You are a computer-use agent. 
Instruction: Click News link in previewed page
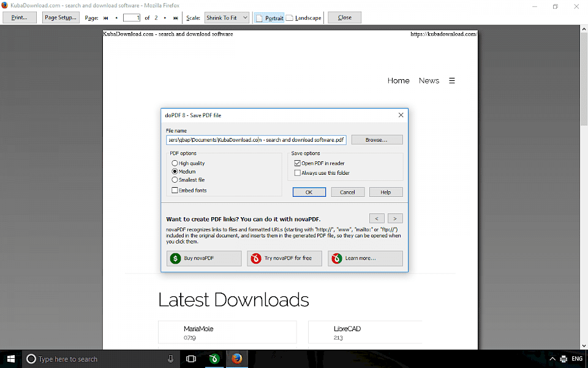[429, 80]
